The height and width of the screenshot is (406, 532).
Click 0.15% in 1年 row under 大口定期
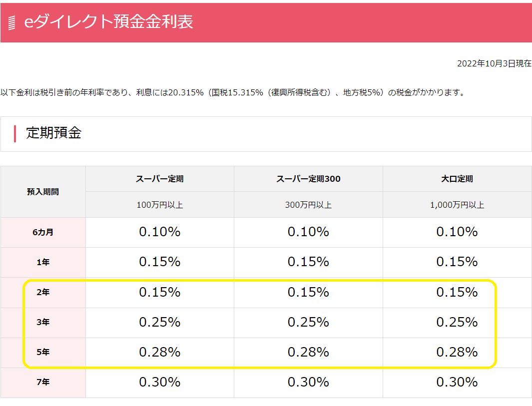click(x=457, y=262)
